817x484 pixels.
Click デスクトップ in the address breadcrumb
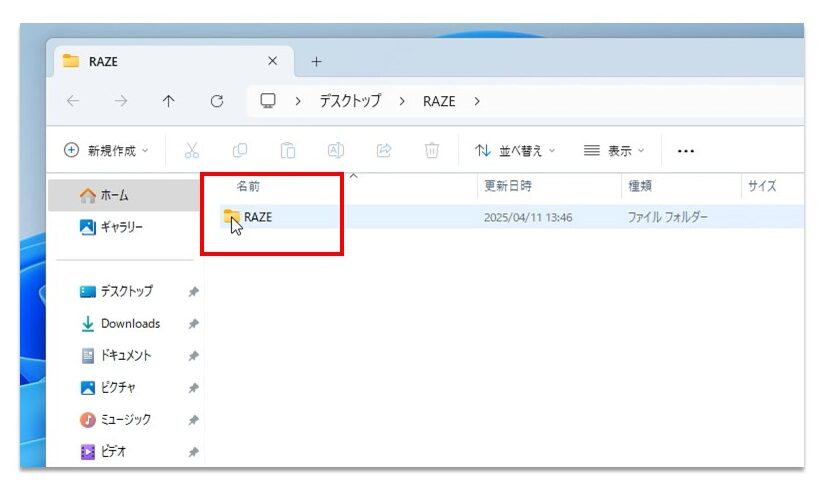[350, 101]
